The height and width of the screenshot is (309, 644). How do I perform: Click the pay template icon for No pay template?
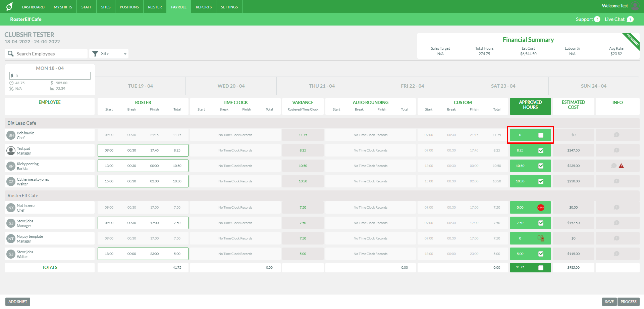(541, 238)
